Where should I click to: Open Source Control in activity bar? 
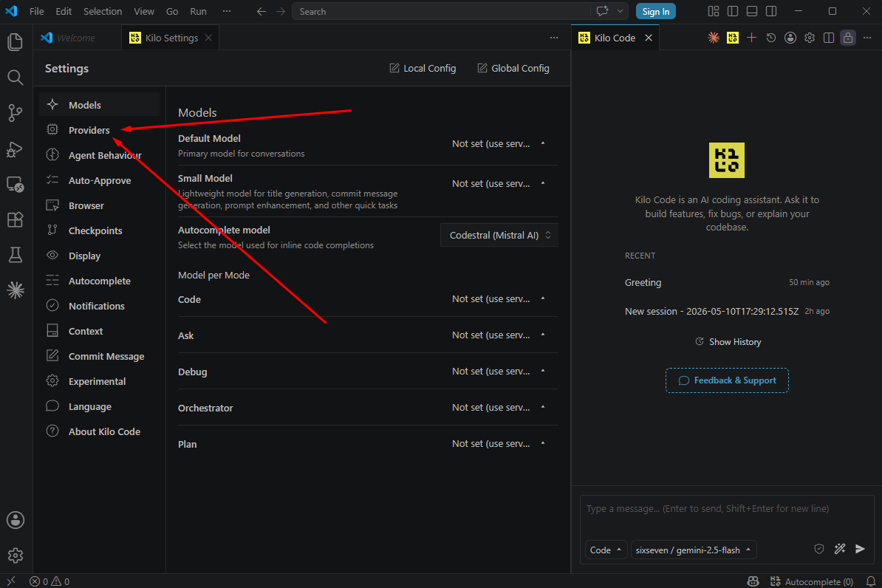[16, 113]
